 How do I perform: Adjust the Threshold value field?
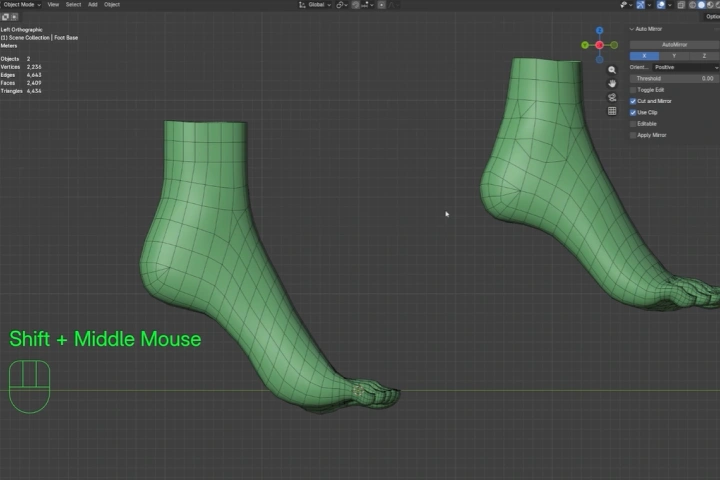pyautogui.click(x=675, y=79)
